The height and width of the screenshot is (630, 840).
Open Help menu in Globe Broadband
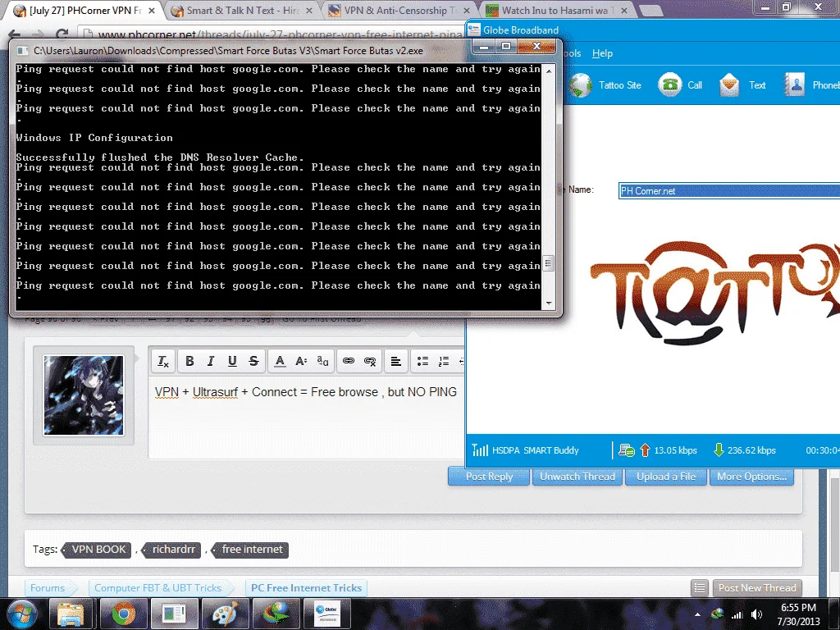(x=602, y=53)
